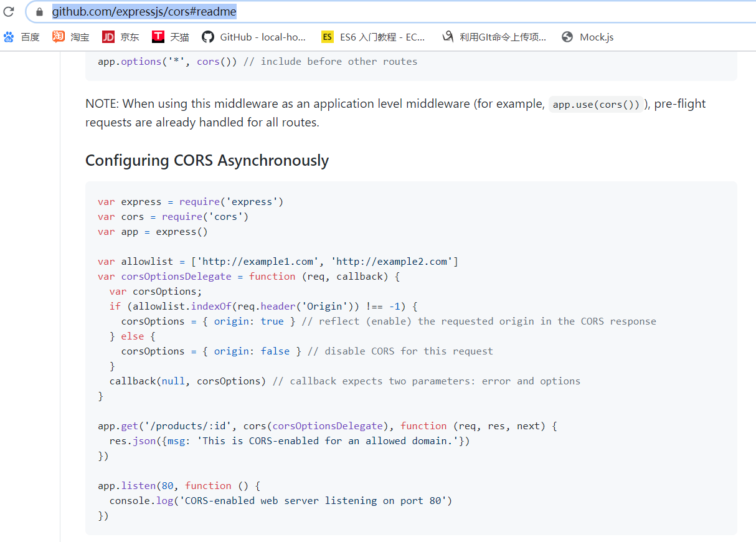Click the yellow ES bookmark icon

pyautogui.click(x=328, y=37)
